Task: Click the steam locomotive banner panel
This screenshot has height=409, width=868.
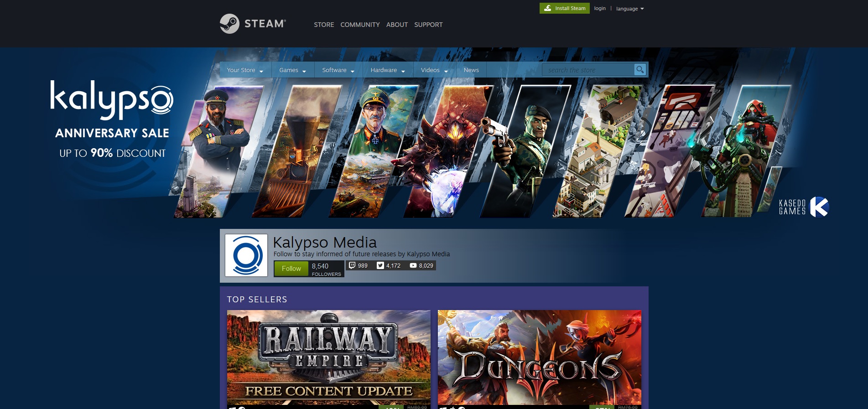Action: pos(296,152)
